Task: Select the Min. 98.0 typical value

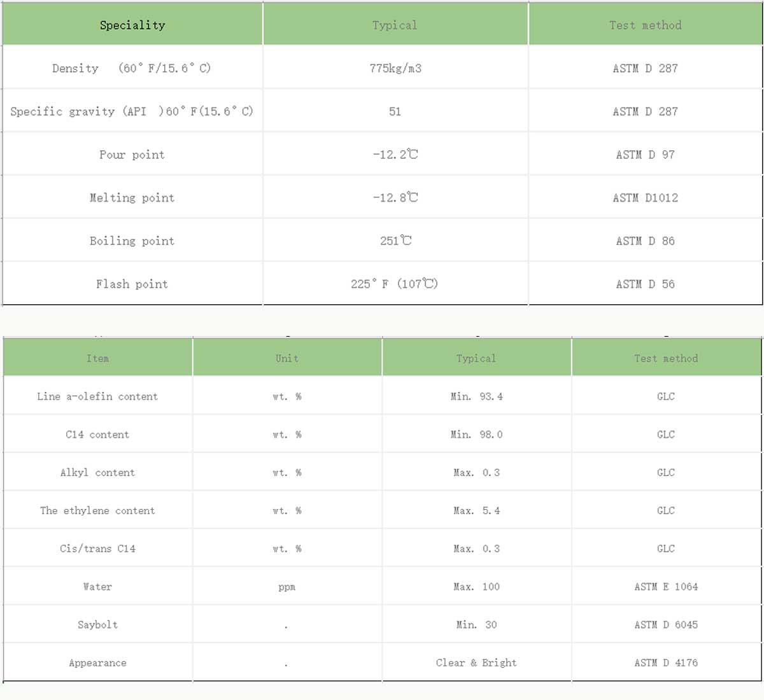Action: click(476, 435)
